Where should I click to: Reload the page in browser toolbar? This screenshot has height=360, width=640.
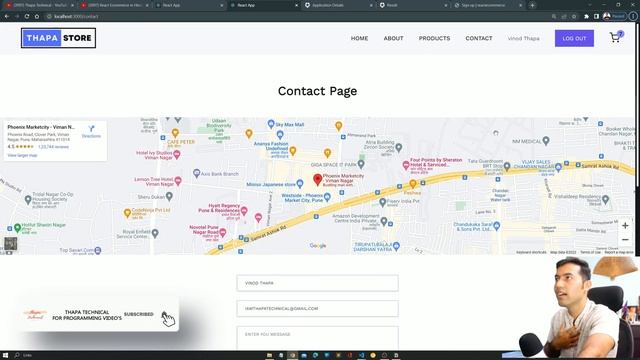pos(27,16)
